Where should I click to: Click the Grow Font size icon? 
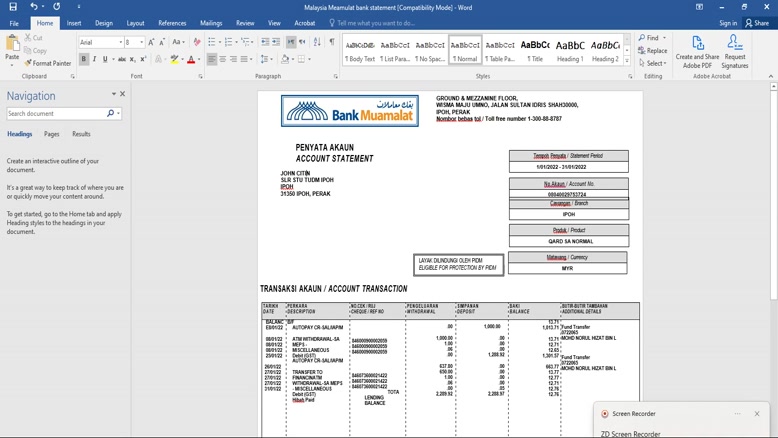[x=152, y=42]
